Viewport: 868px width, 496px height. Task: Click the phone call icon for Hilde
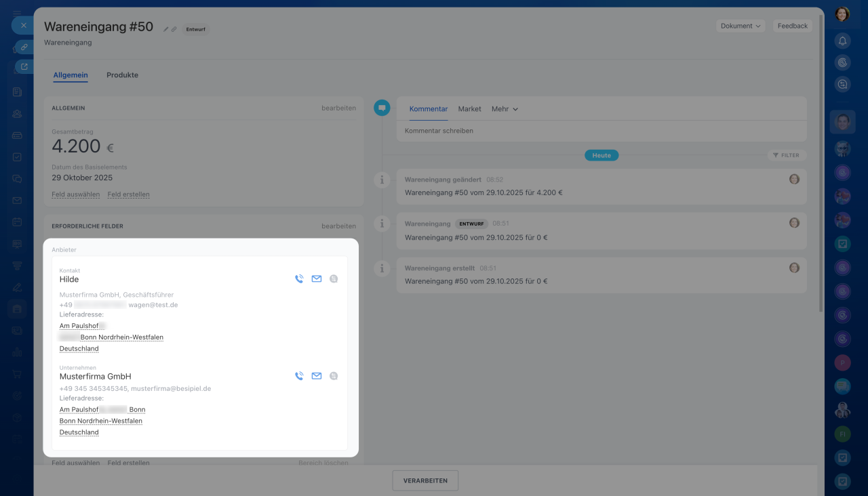pos(299,278)
